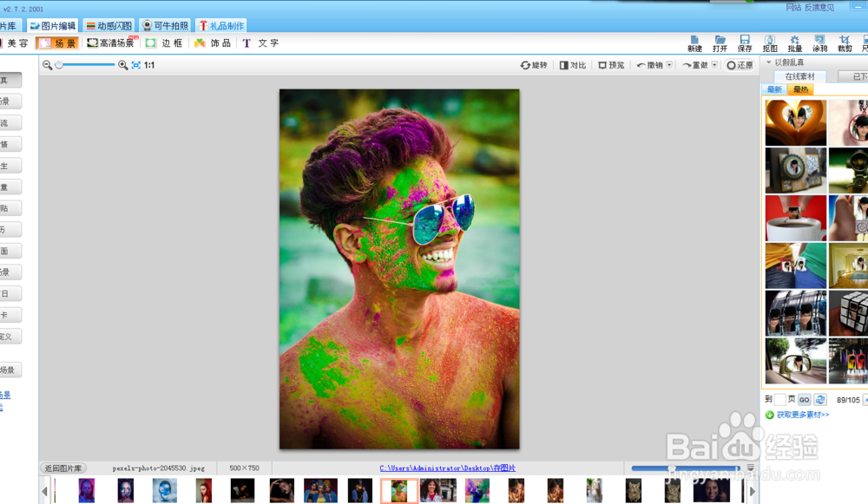Open the 撤销 undo history dropdown arrow

coord(669,65)
